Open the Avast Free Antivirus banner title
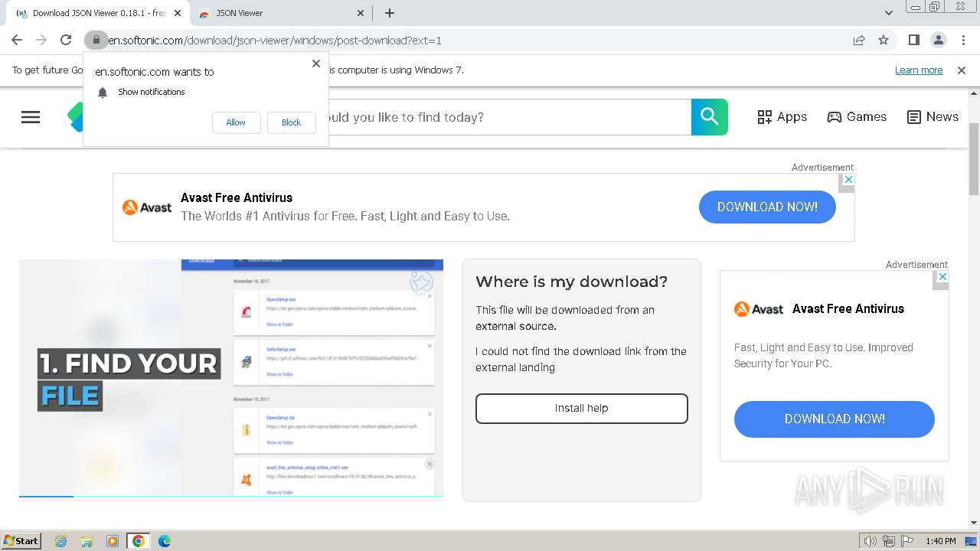The width and height of the screenshot is (980, 551). [x=237, y=197]
